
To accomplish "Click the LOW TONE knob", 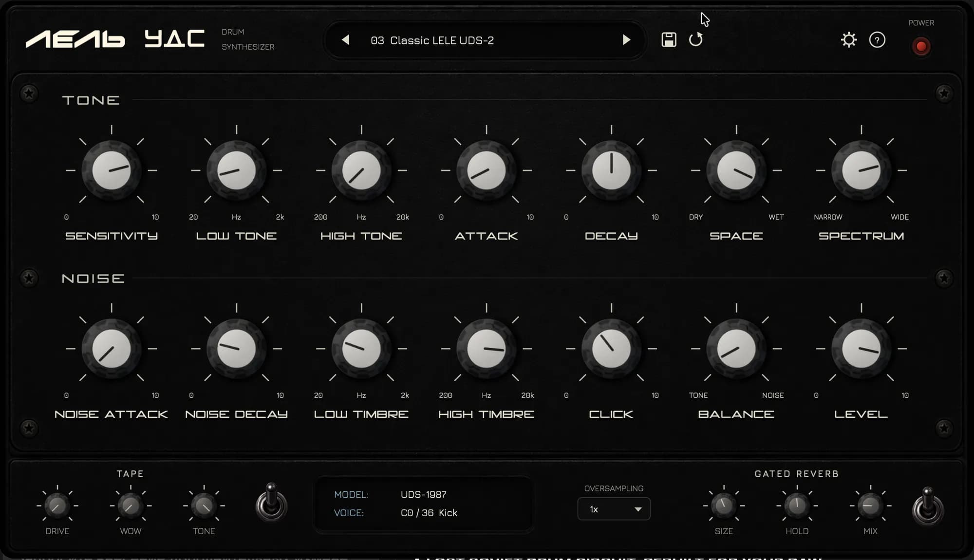I will [x=237, y=170].
